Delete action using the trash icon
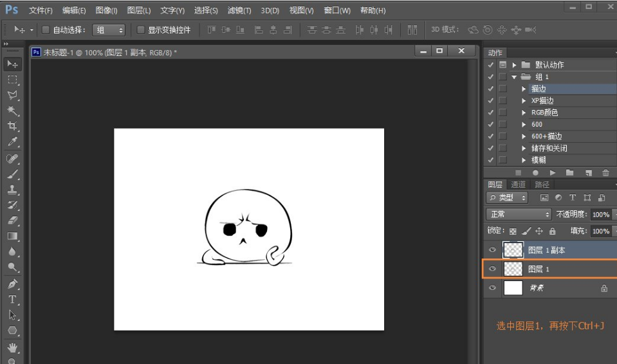The width and height of the screenshot is (617, 364). click(605, 172)
